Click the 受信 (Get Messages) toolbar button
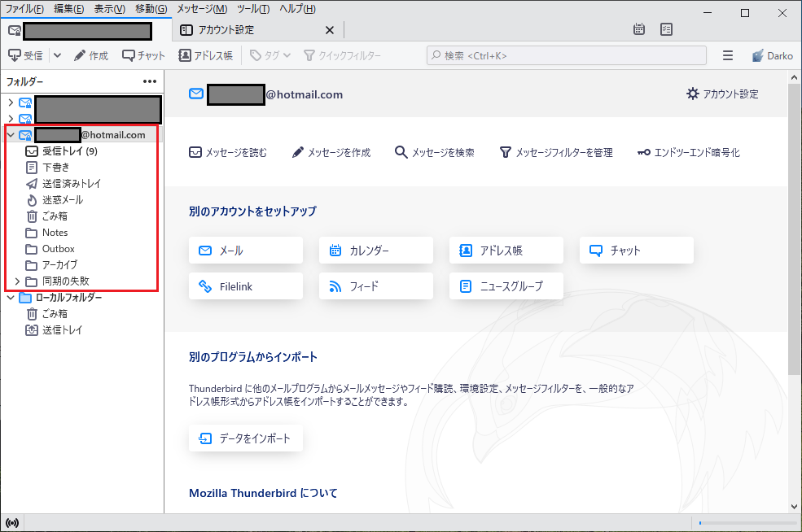802x532 pixels. (25, 55)
